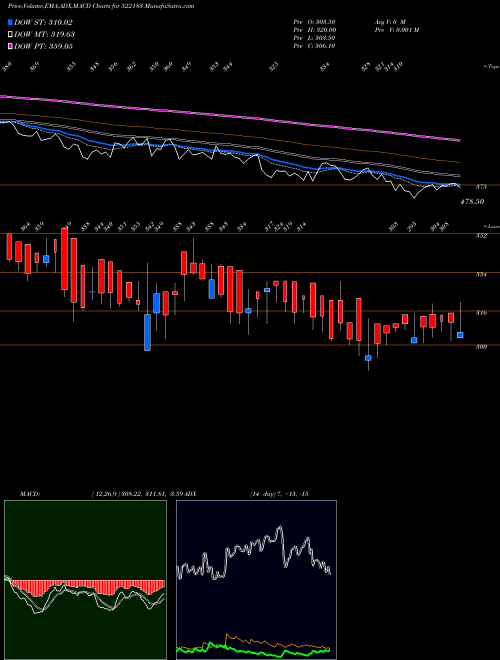
Task: Click the '<Tops' label at the right edge
Action: click(x=491, y=67)
